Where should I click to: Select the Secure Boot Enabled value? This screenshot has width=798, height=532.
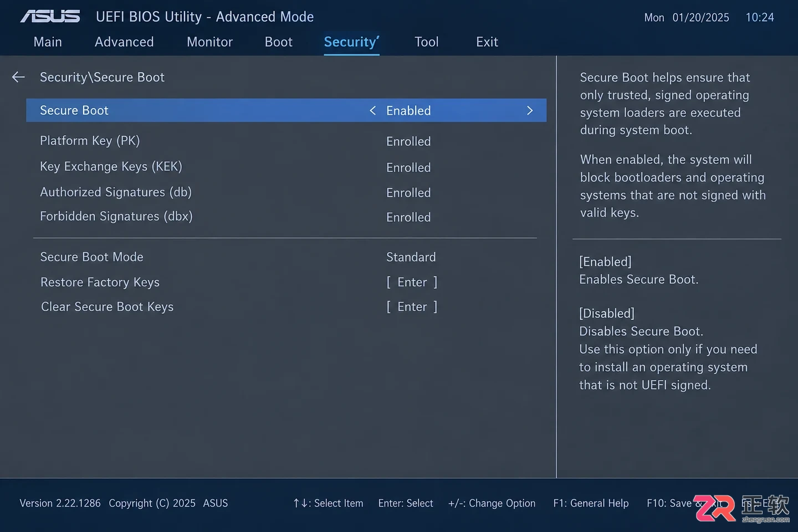(x=408, y=111)
